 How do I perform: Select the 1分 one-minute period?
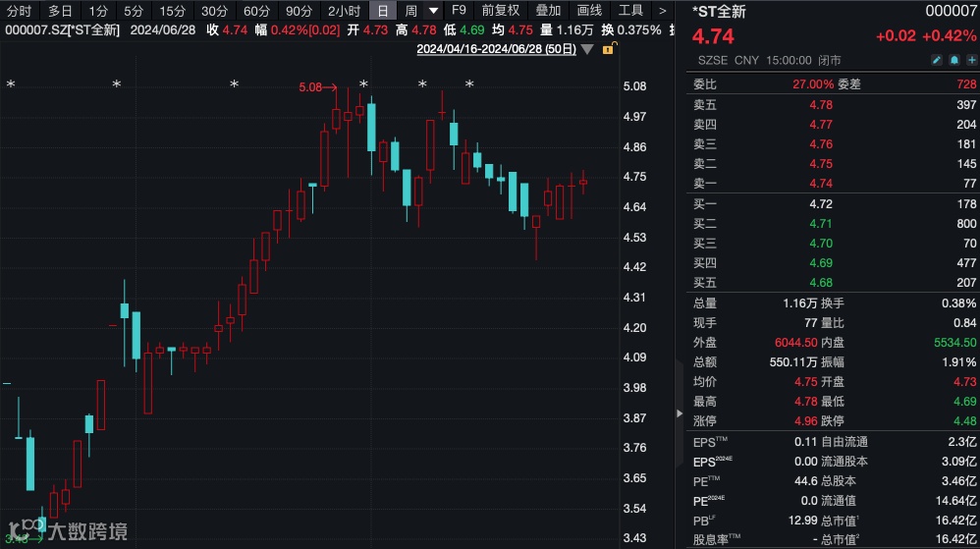pyautogui.click(x=98, y=11)
